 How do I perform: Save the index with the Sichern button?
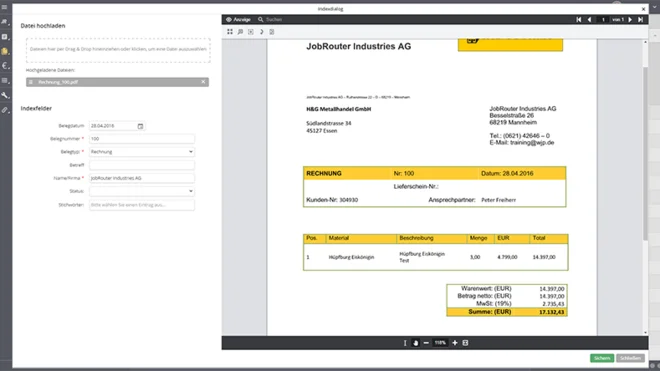tap(602, 358)
